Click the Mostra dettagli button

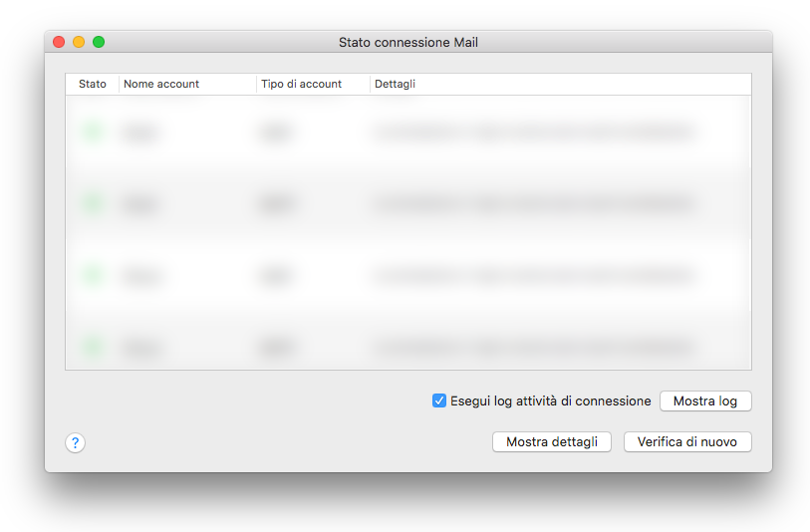tap(552, 442)
